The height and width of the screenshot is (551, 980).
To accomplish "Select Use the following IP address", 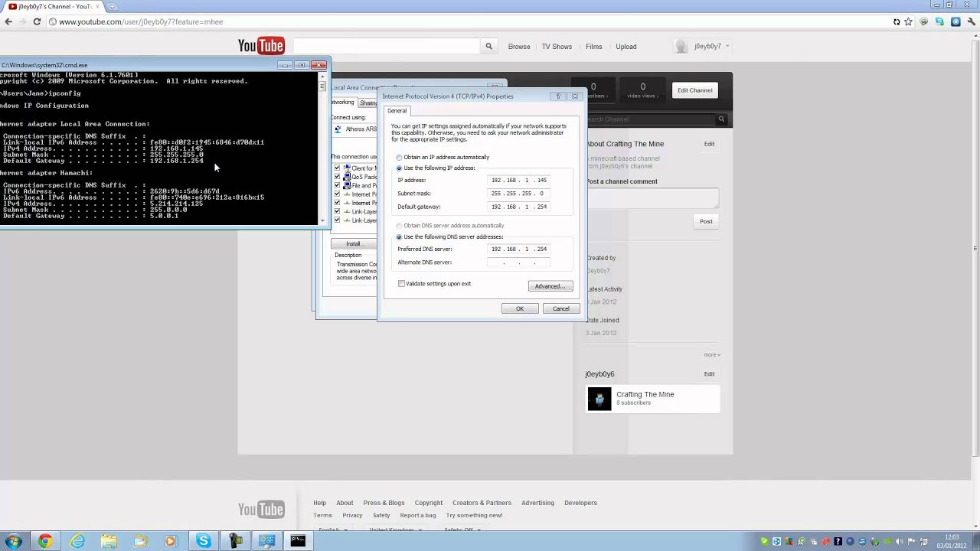I will coord(399,168).
